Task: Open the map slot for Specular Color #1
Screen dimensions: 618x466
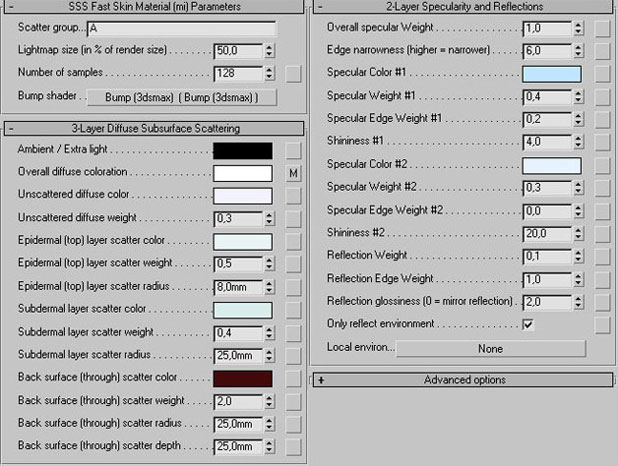Action: click(x=602, y=74)
